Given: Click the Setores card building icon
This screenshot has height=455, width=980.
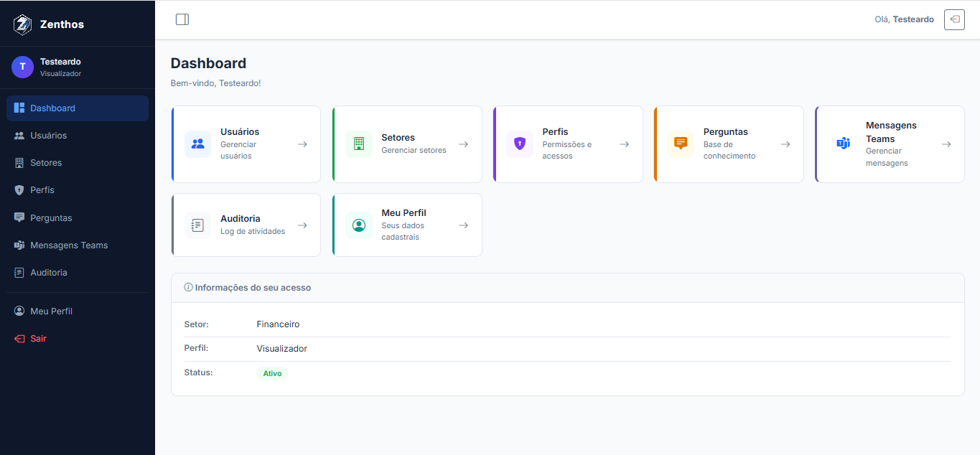Looking at the screenshot, I should pos(359,144).
